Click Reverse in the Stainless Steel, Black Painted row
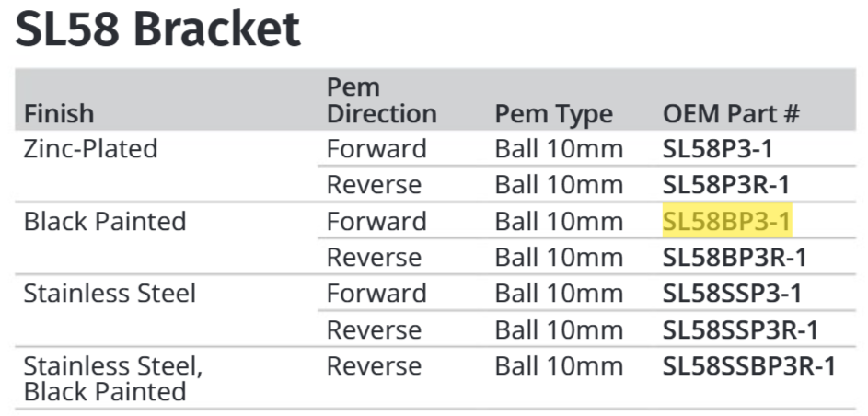This screenshot has width=868, height=416. (x=375, y=365)
